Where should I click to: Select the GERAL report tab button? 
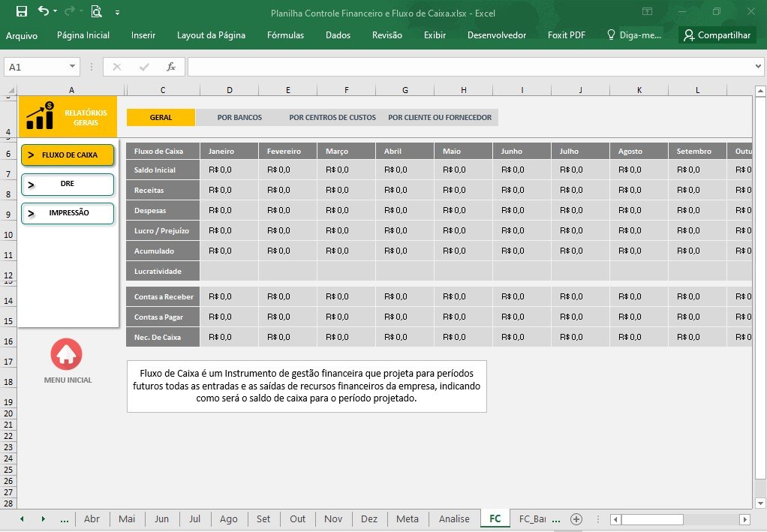click(161, 117)
